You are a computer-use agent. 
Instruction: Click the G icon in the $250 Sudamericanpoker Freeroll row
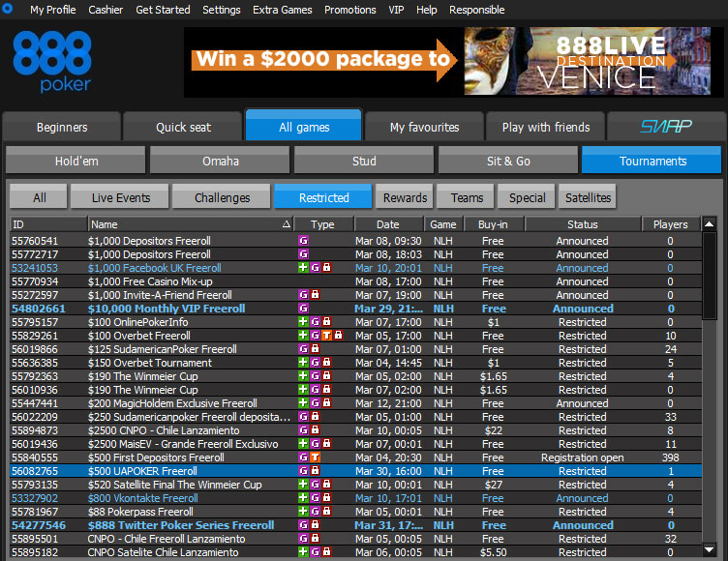(x=304, y=416)
